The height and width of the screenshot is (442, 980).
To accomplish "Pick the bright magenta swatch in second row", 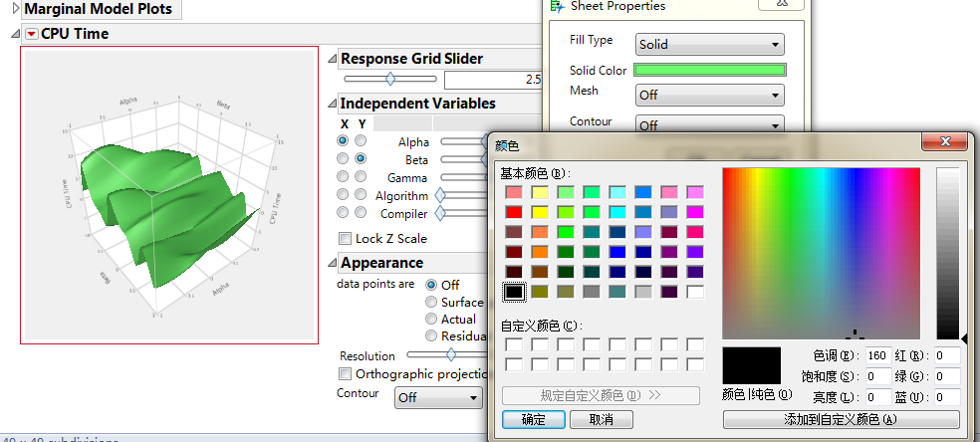I will (694, 212).
